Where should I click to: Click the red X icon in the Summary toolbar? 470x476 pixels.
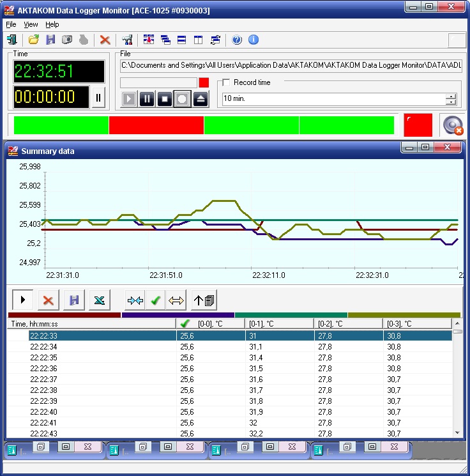47,300
